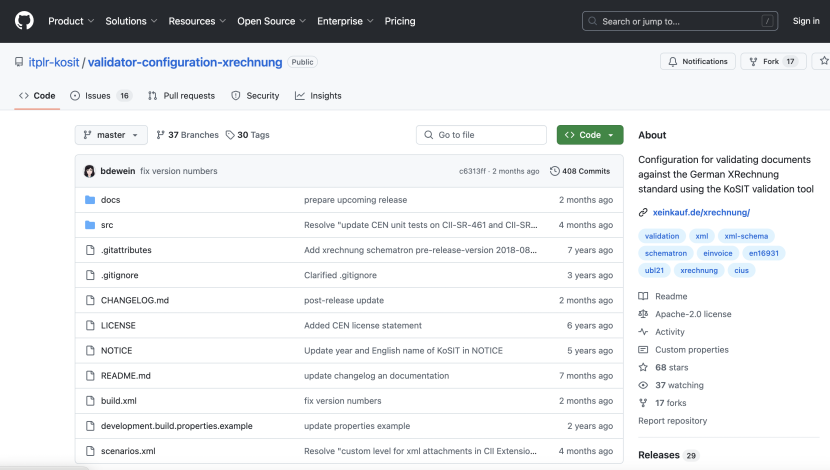This screenshot has height=470, width=830.
Task: Open the Insights tab
Action: (x=318, y=96)
